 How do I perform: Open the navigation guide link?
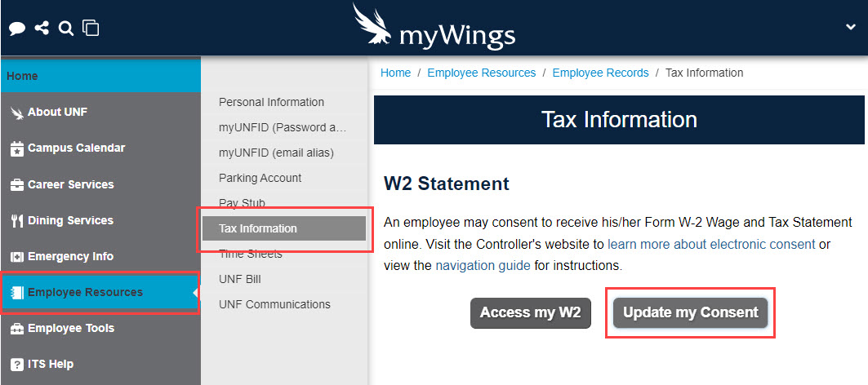483,266
